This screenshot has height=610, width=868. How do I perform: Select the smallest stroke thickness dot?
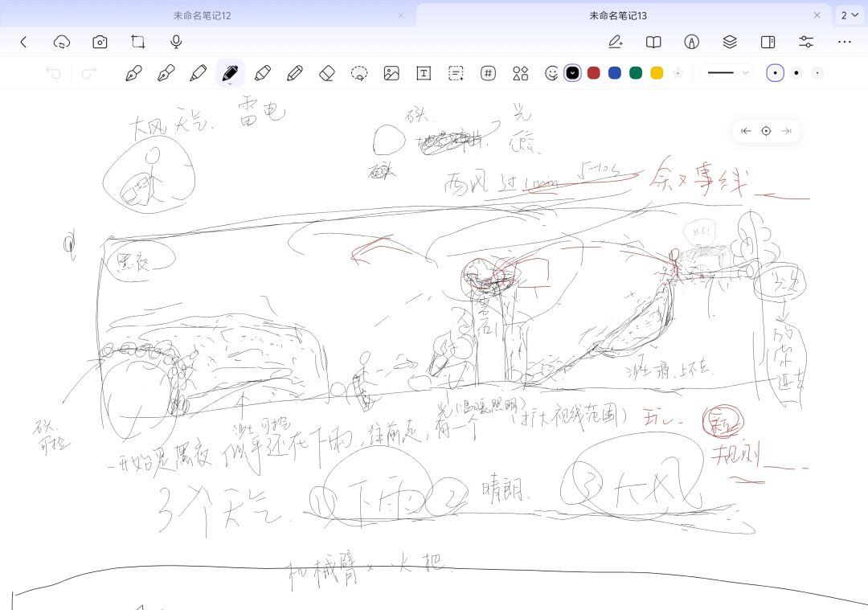point(817,73)
